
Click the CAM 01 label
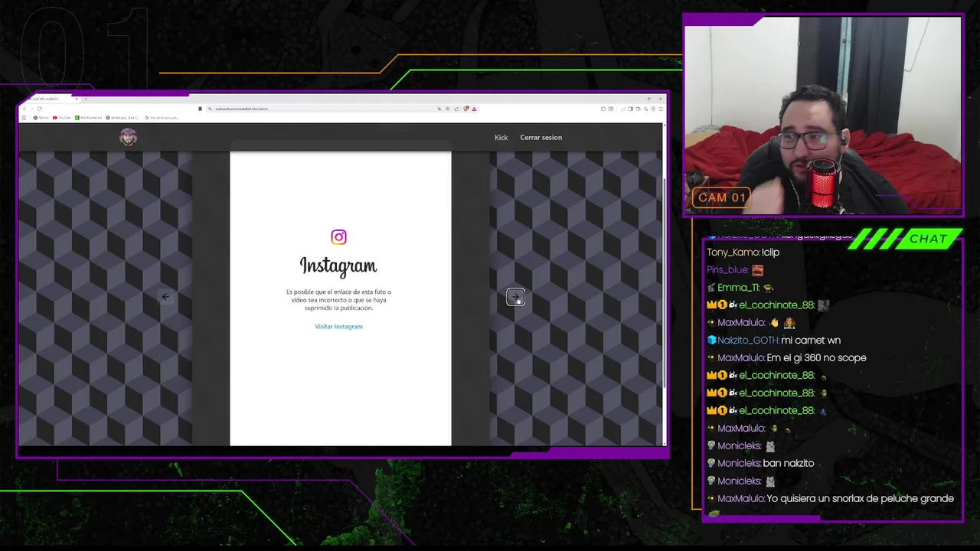click(x=721, y=197)
